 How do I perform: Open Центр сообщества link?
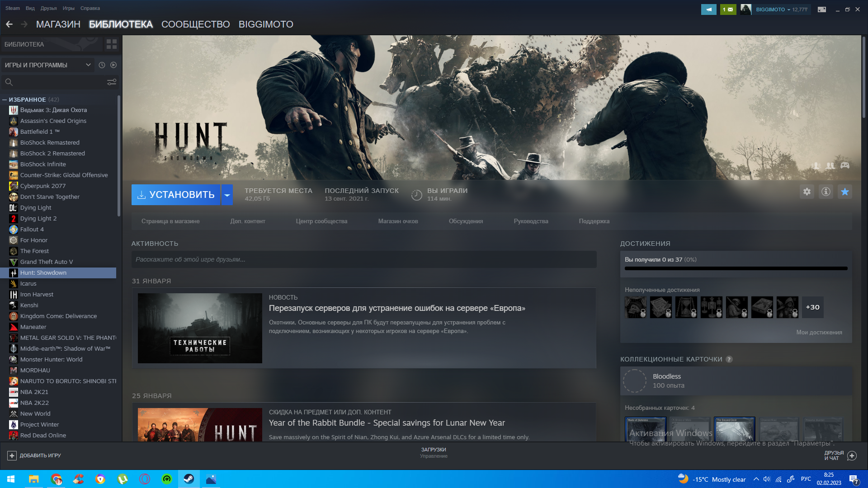tap(321, 221)
